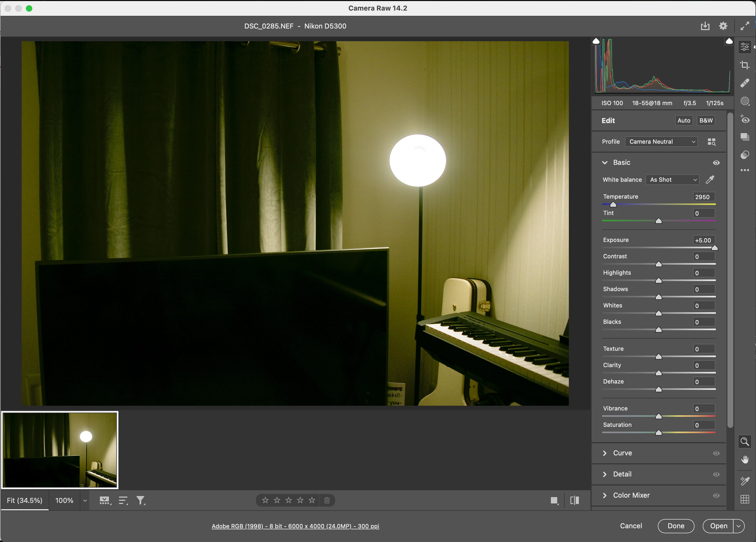The image size is (756, 542).
Task: Select the Healing brush tool
Action: click(x=744, y=83)
